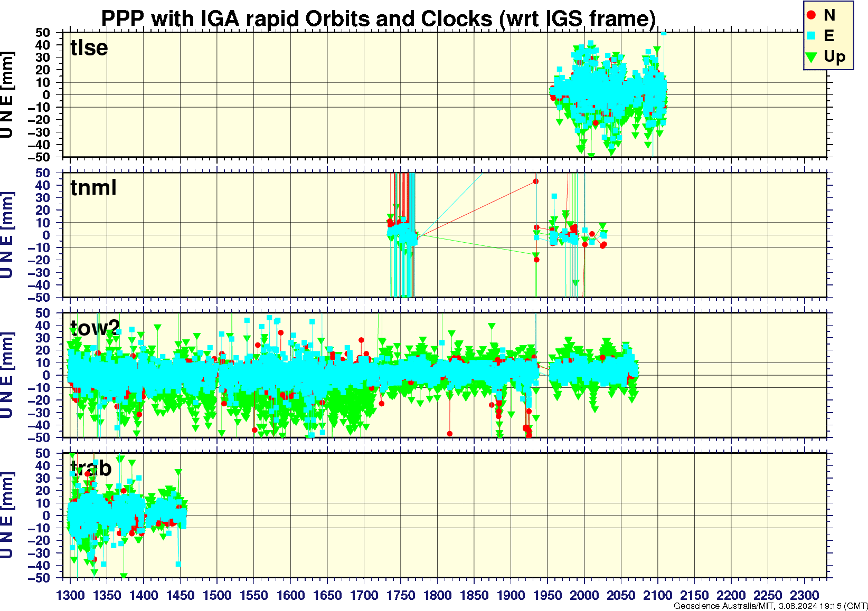Select the 'trab' station label

91,469
